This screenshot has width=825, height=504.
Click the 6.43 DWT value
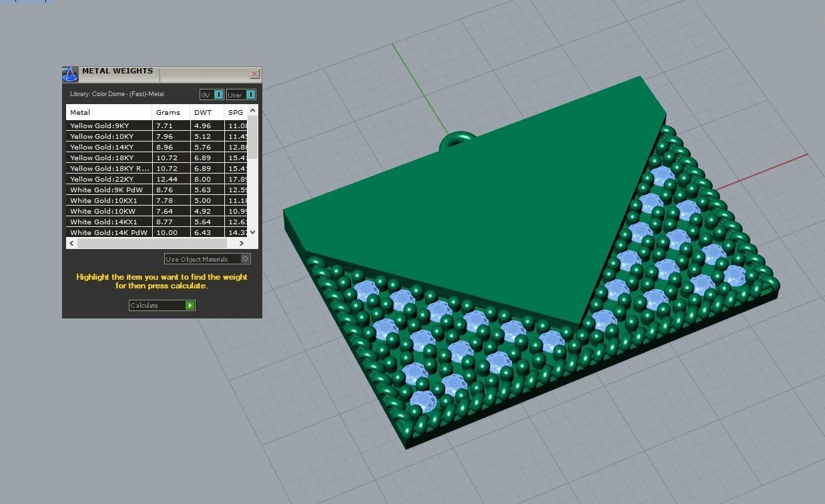tap(202, 232)
